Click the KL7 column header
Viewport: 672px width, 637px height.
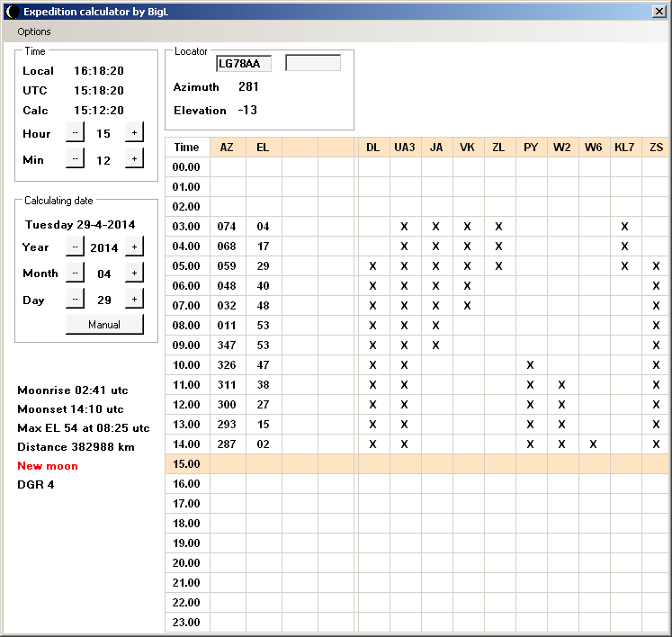pos(623,148)
